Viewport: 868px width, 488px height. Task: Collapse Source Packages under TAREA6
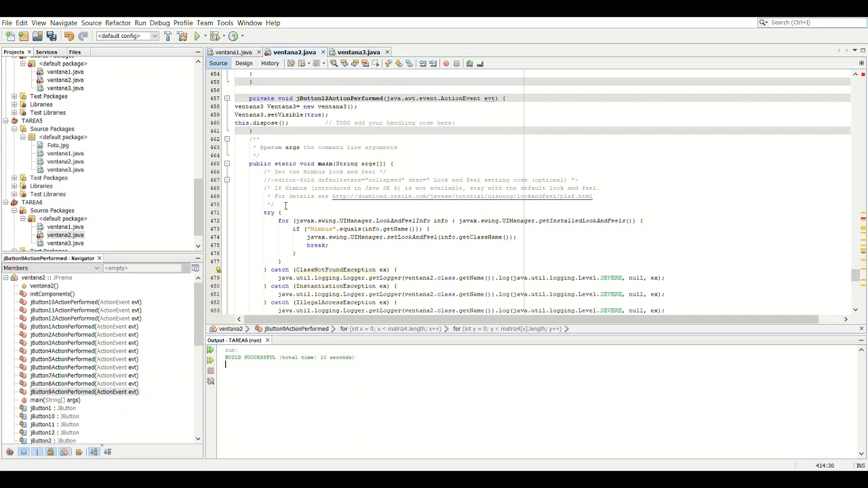pos(14,211)
